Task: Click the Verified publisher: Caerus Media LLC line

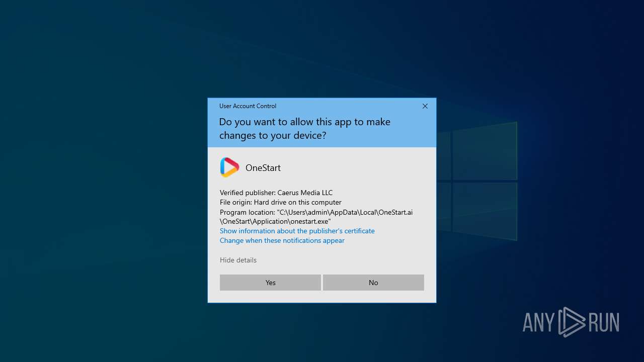Action: tap(276, 193)
